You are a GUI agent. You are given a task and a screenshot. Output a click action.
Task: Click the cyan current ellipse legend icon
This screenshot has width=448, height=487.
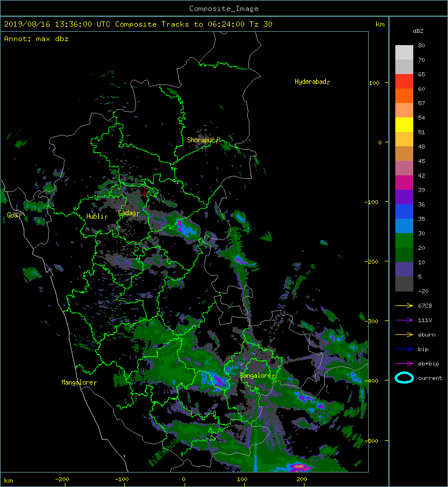[x=404, y=378]
